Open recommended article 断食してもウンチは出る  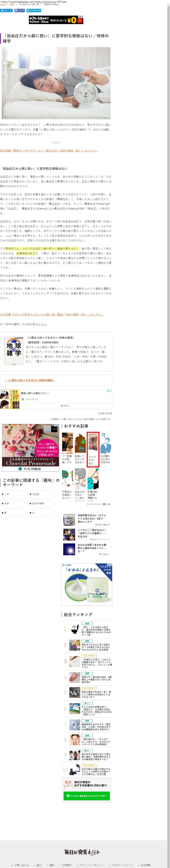[x=80, y=448]
